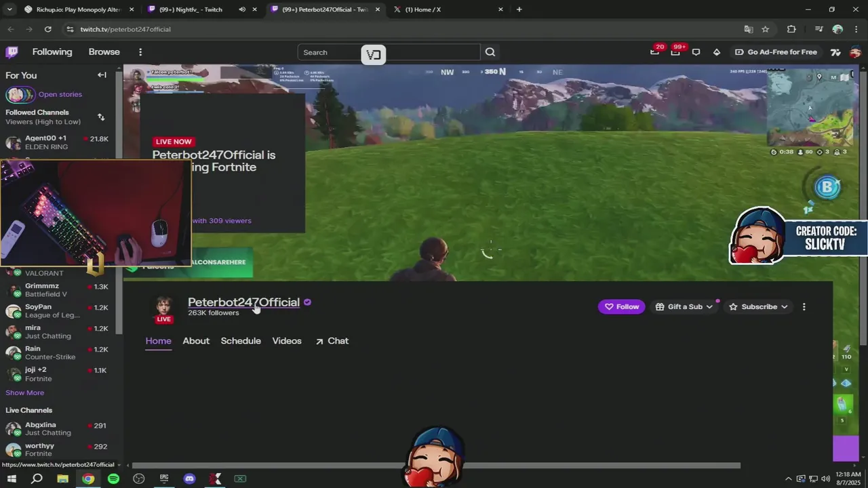
Task: Open the channel Schedule tab
Action: (241, 341)
